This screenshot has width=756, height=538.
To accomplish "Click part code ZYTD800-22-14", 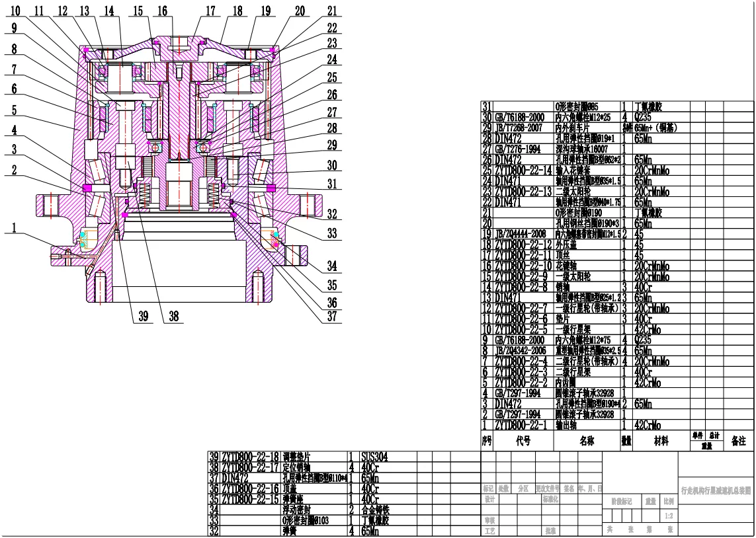I will [x=523, y=171].
